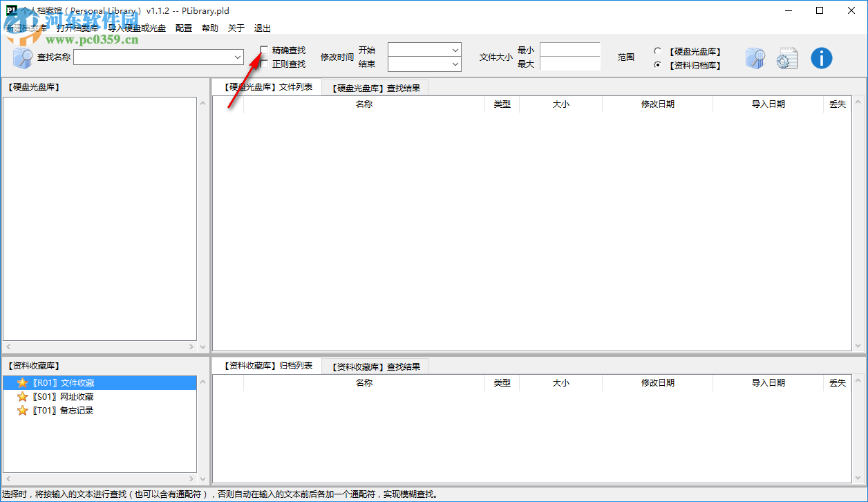
Task: Click the star icon next to 【S01】网址收藏
Action: pyautogui.click(x=23, y=396)
